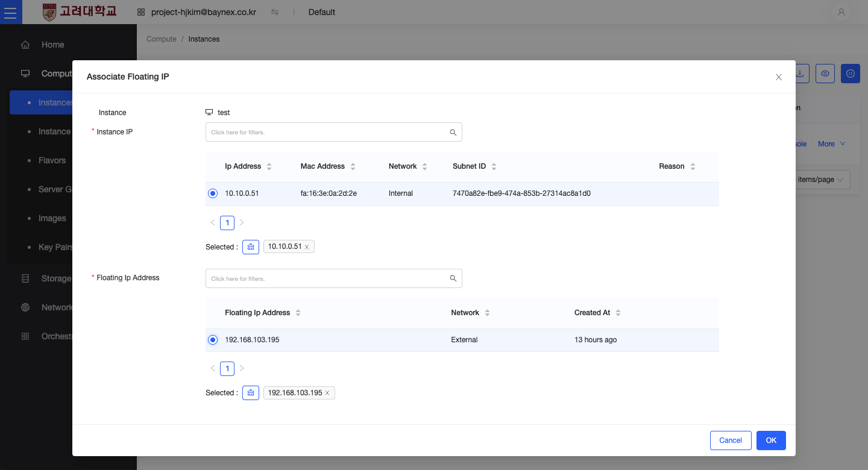
Task: Open Home in the sidebar
Action: tap(52, 45)
